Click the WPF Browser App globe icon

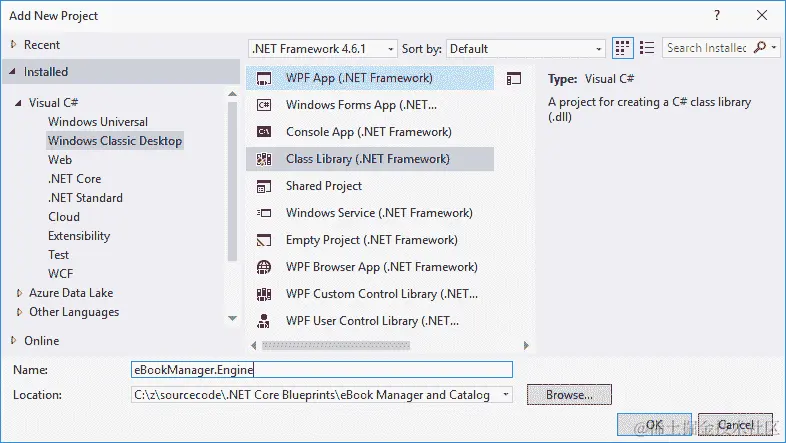264,267
